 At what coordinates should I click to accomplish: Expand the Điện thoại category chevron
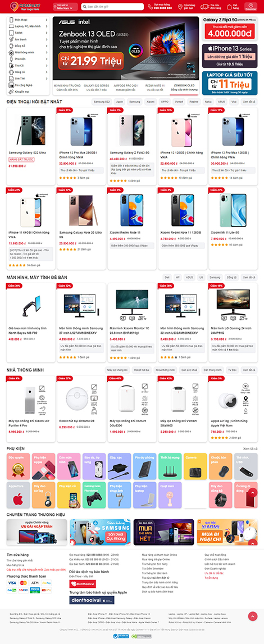(x=47, y=20)
